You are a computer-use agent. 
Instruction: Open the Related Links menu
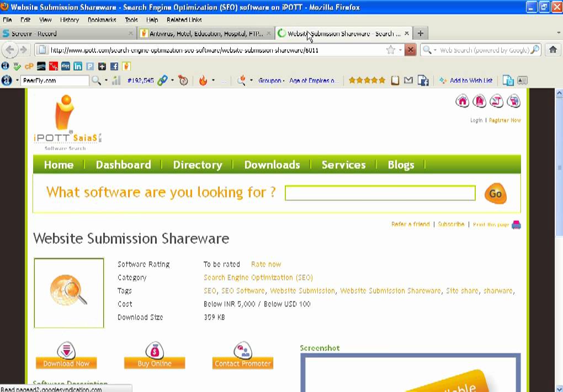pos(184,20)
